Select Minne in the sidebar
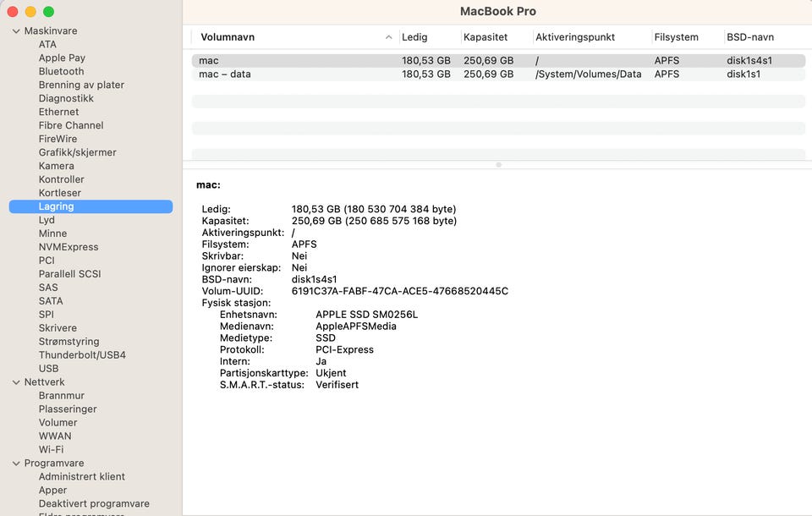This screenshot has width=812, height=516. point(52,233)
